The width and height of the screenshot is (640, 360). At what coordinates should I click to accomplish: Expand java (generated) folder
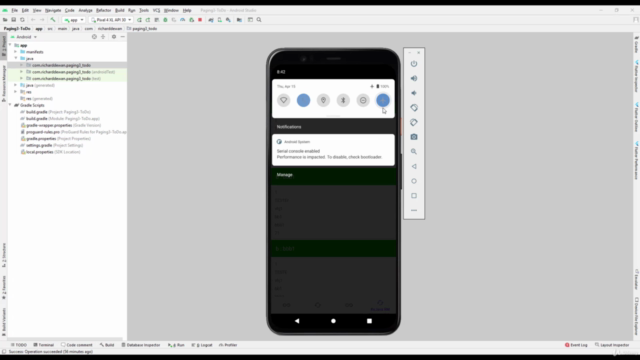pos(16,85)
